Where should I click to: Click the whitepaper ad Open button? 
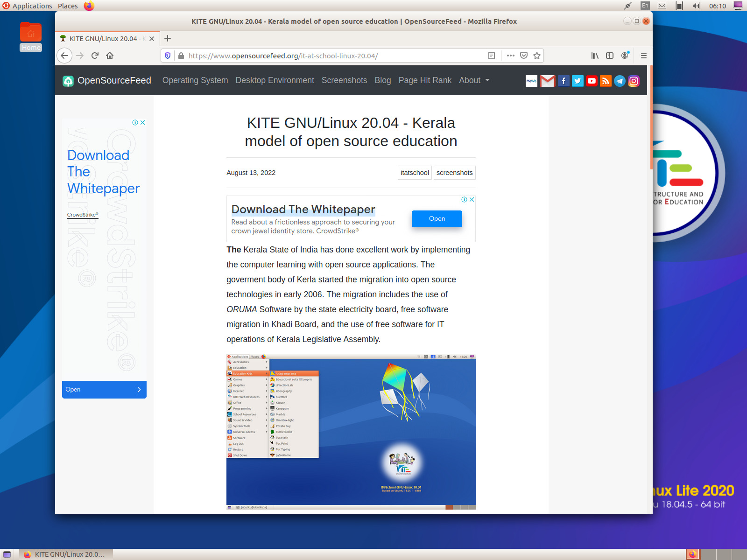tap(437, 219)
